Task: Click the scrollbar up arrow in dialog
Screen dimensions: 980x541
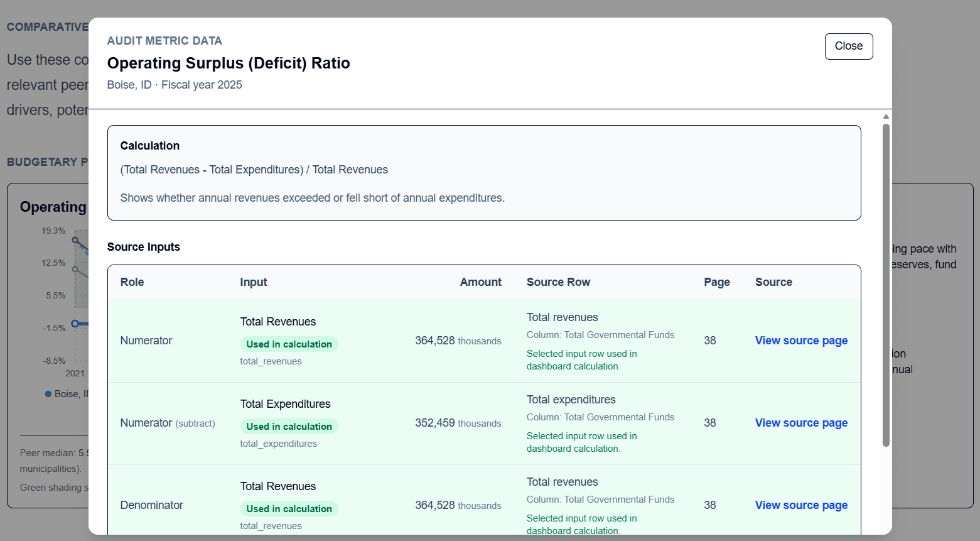Action: coord(886,116)
